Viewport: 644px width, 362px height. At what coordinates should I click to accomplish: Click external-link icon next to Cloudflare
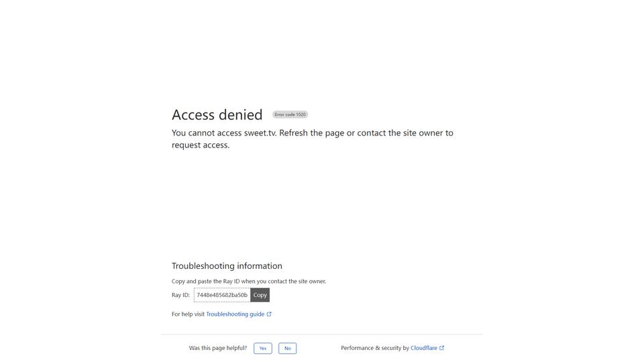pos(442,348)
